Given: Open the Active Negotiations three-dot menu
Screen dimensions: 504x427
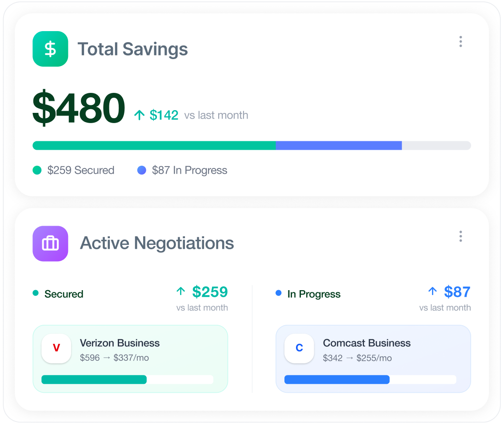Looking at the screenshot, I should click(x=460, y=236).
